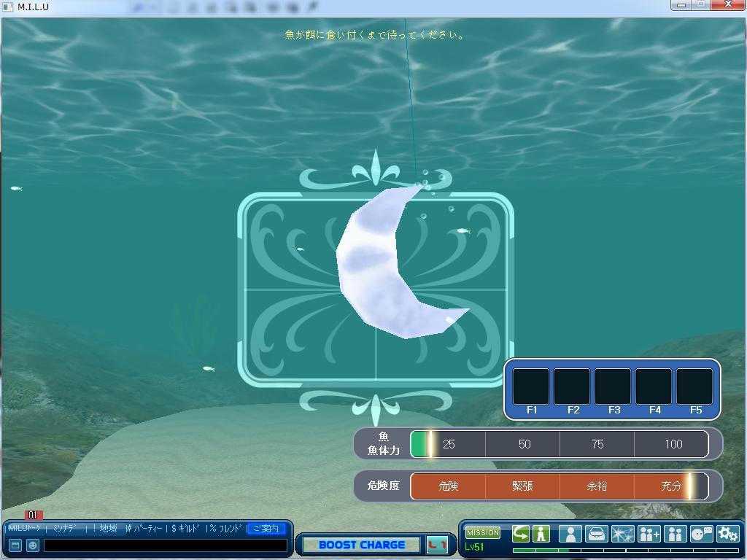This screenshot has height=560, width=747.
Task: Click the green standing figure icon
Action: click(x=541, y=534)
